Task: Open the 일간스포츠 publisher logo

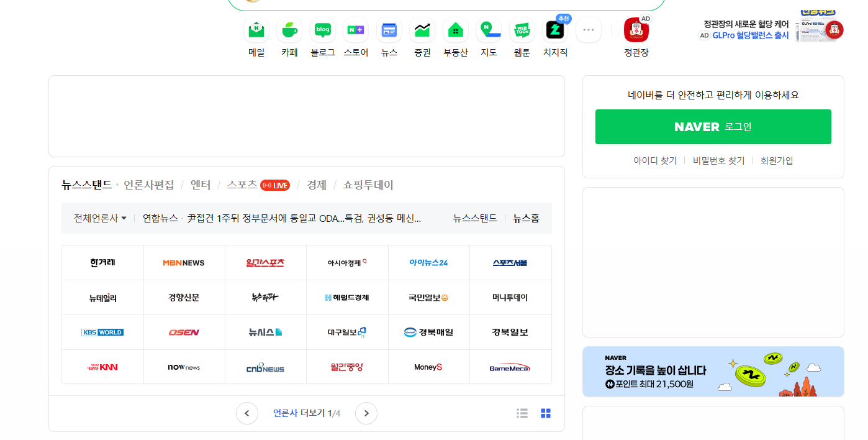Action: point(266,263)
